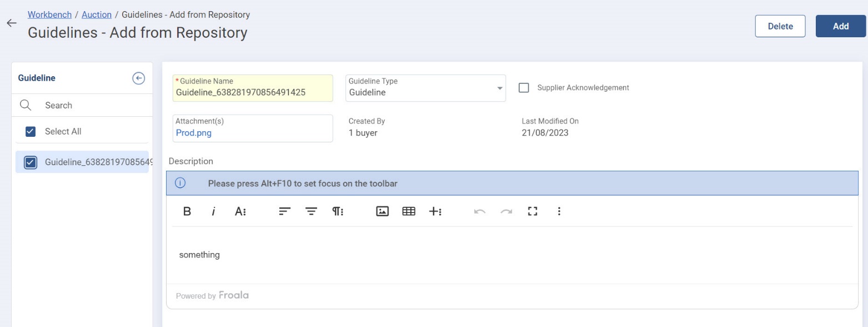Click the Redo icon in toolbar
Screen dimensions: 868x327
tap(506, 211)
